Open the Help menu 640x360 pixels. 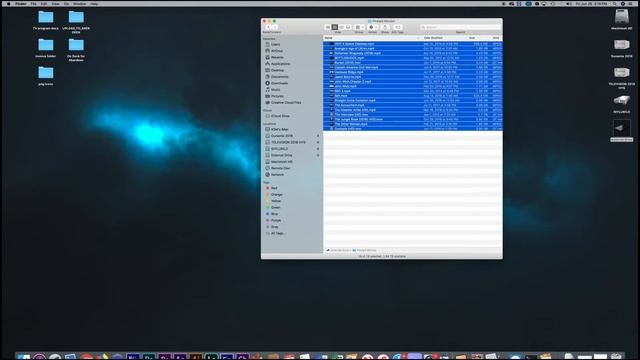pyautogui.click(x=94, y=4)
